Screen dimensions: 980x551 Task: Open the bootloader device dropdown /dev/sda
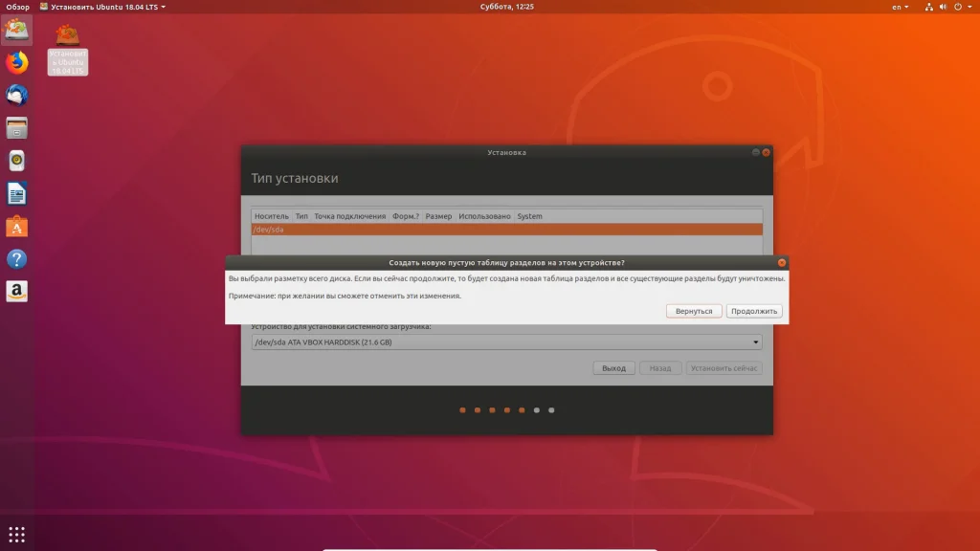coord(507,342)
